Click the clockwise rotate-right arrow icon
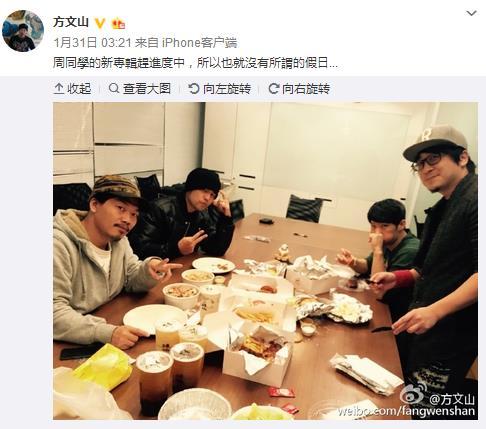The width and height of the screenshot is (486, 429). coord(274,89)
